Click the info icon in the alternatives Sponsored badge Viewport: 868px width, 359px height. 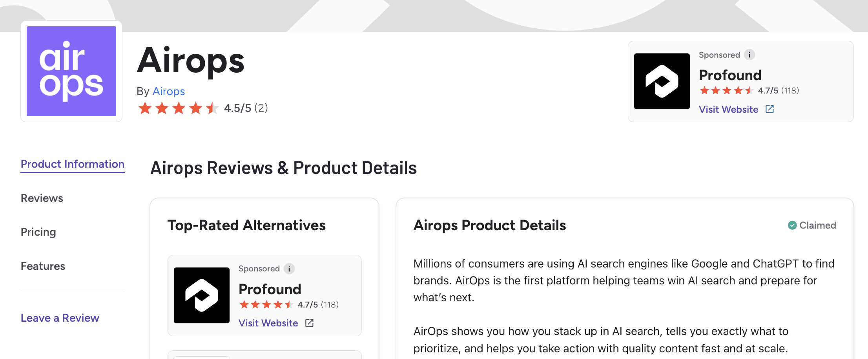(x=289, y=269)
